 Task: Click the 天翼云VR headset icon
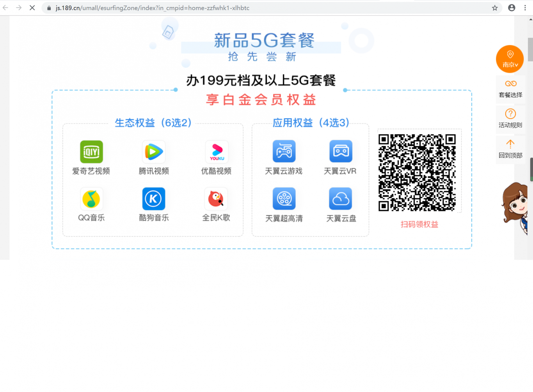pyautogui.click(x=341, y=151)
